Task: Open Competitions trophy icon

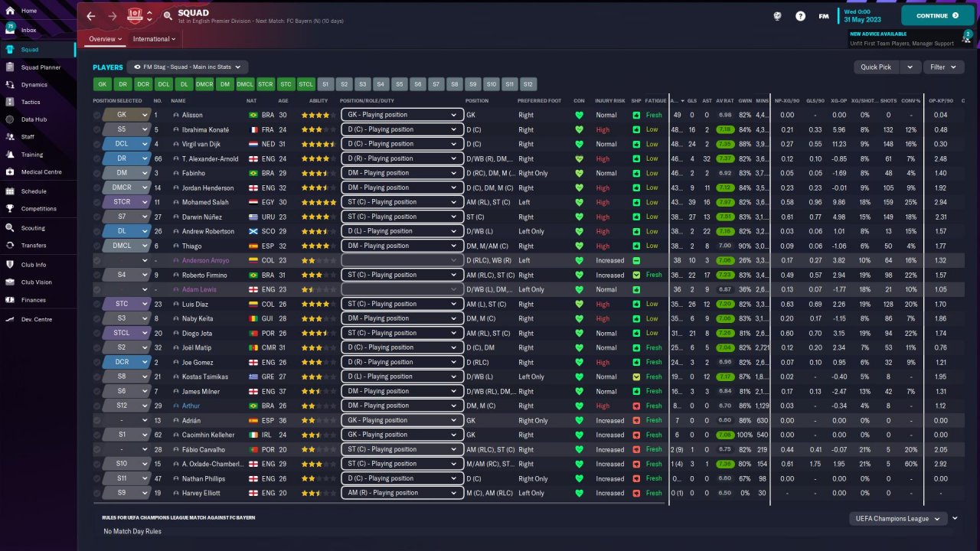Action: pos(11,208)
